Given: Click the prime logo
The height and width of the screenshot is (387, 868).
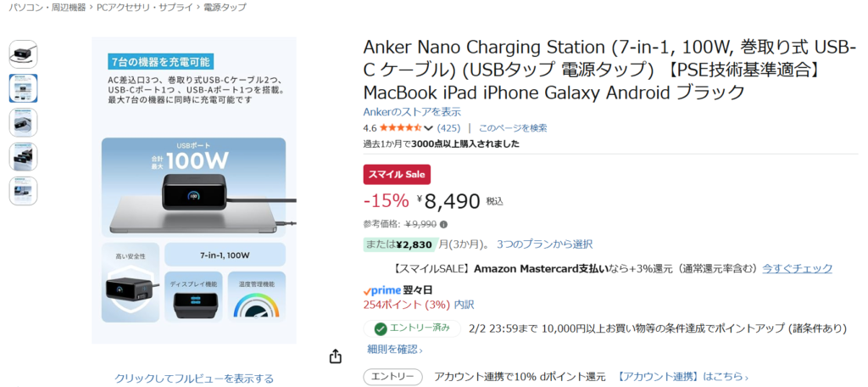Looking at the screenshot, I should [381, 290].
